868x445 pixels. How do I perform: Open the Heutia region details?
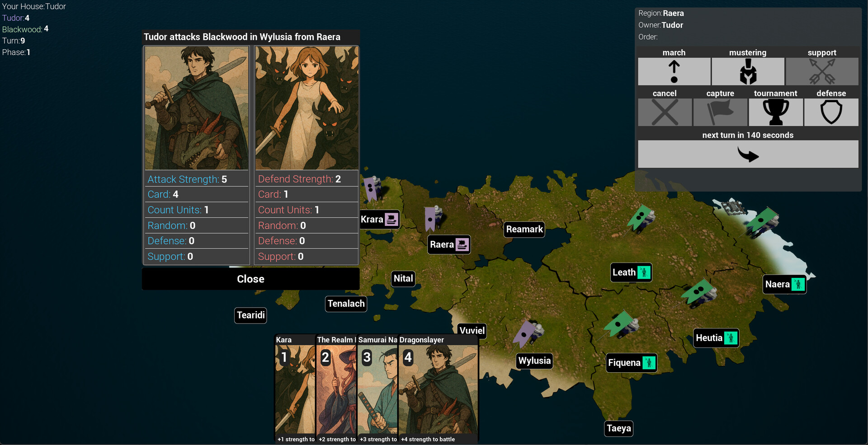[715, 337]
